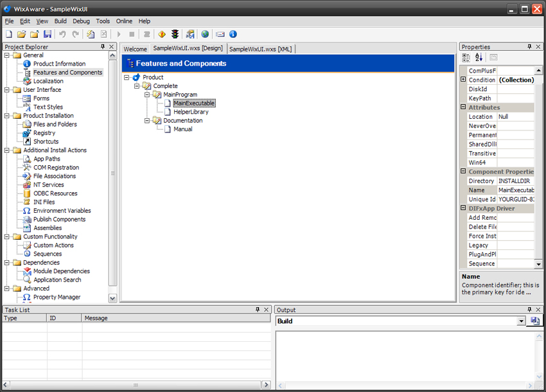The image size is (546, 392).
Task: Select Environment Variables in Project Explorer
Action: click(x=62, y=211)
